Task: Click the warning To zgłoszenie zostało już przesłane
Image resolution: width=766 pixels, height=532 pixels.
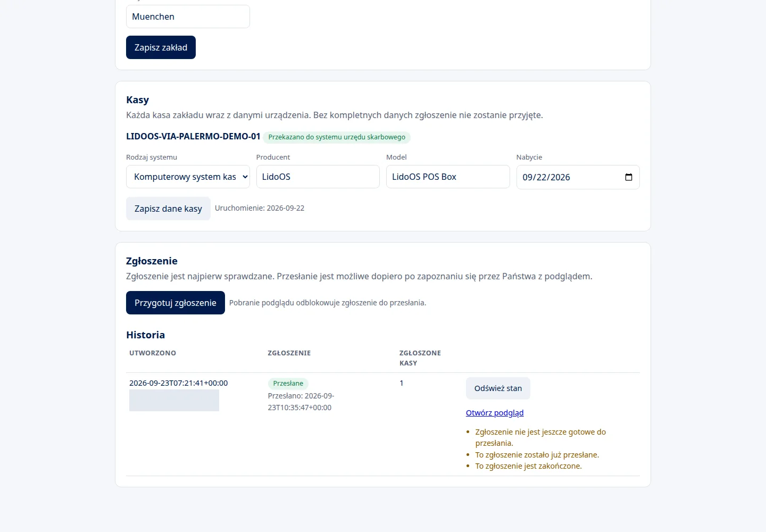Action: click(x=537, y=455)
